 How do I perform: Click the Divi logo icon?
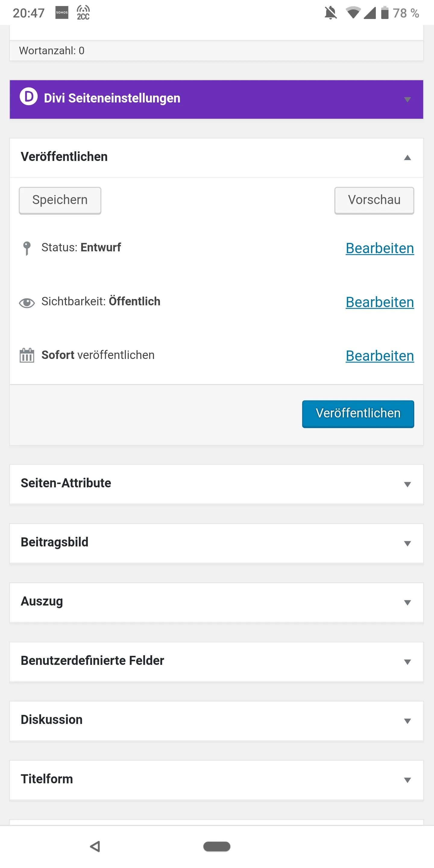29,97
